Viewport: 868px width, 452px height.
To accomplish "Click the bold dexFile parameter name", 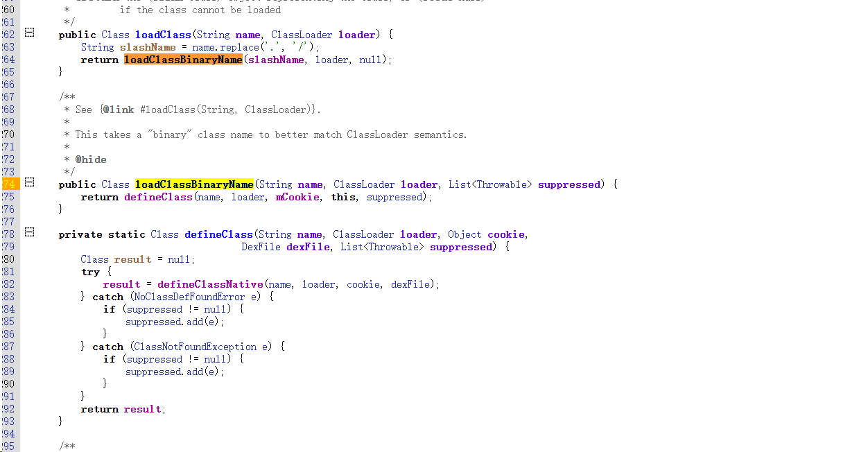I will pos(308,247).
